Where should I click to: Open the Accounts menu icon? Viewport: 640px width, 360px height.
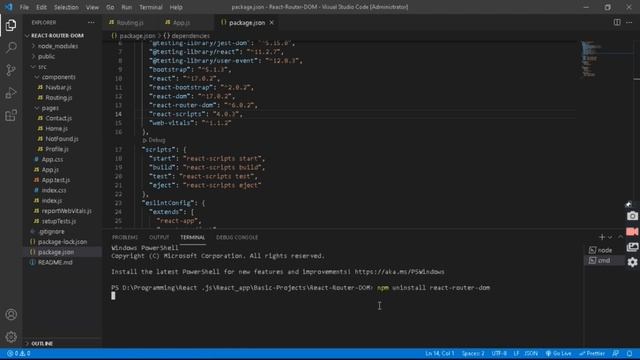coord(11,315)
